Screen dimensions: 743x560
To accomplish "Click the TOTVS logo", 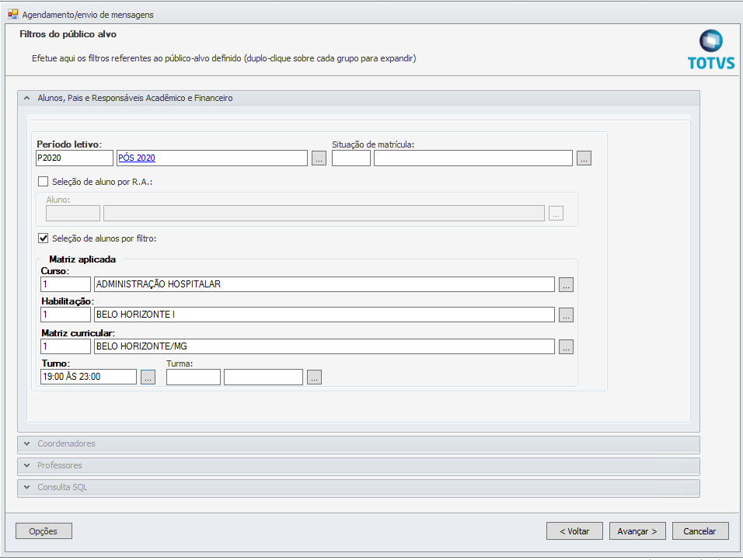I will click(711, 50).
